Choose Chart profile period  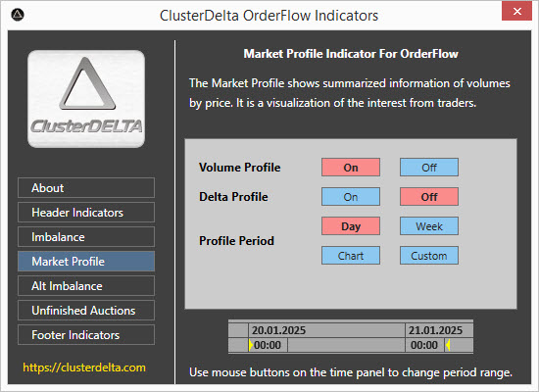click(351, 256)
